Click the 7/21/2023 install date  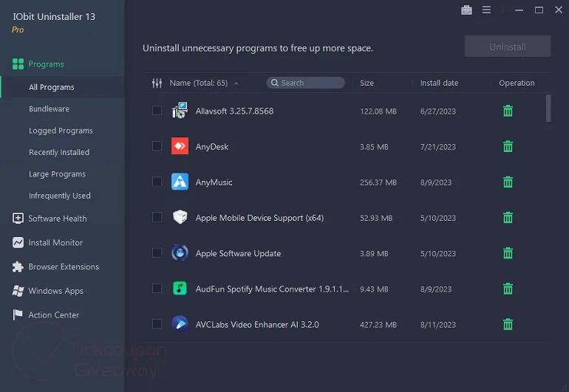(437, 147)
